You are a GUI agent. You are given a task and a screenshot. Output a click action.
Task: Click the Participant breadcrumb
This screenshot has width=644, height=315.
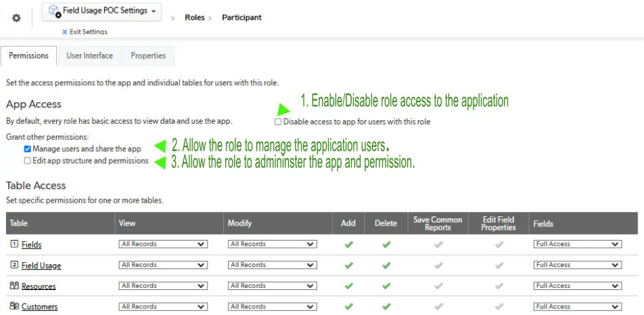point(242,18)
